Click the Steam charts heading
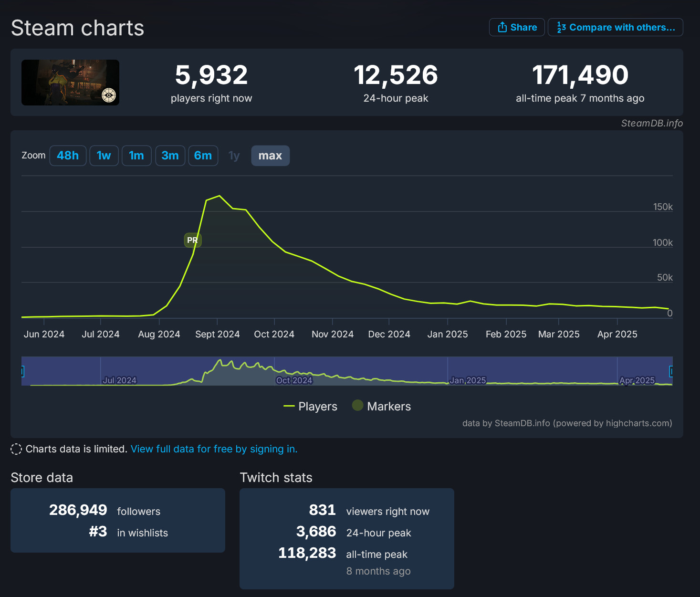This screenshot has height=597, width=700. click(x=77, y=28)
